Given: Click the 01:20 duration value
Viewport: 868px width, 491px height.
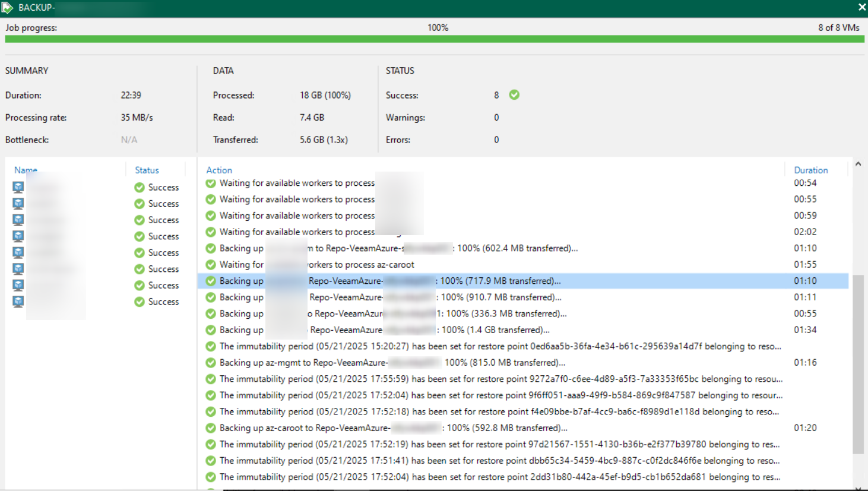Looking at the screenshot, I should click(805, 428).
